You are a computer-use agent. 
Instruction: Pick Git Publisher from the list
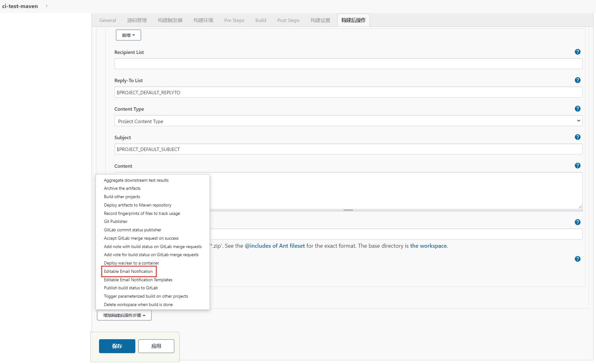115,222
